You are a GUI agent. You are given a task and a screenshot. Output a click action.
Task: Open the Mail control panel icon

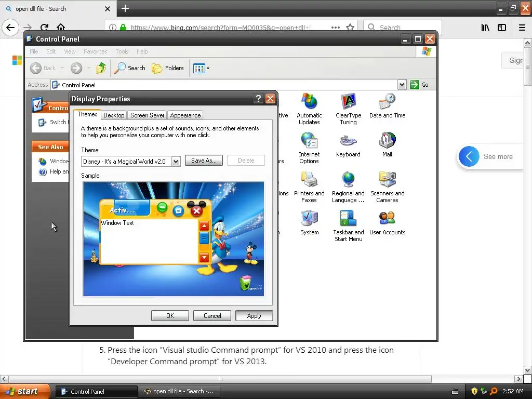click(x=387, y=144)
